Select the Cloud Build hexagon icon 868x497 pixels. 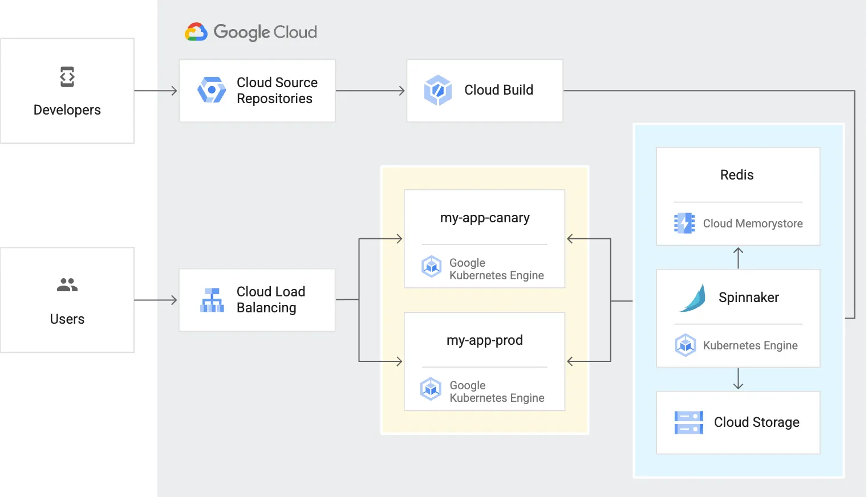point(438,90)
